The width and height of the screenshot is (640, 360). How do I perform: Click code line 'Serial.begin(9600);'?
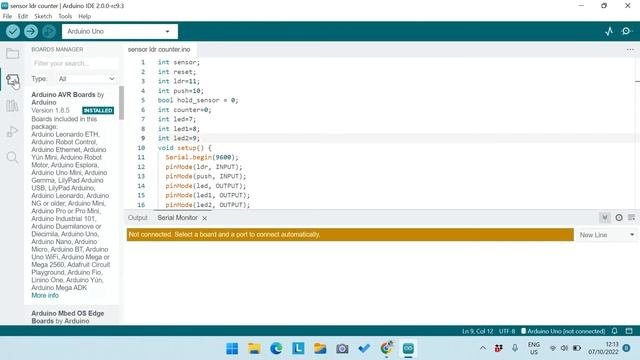pyautogui.click(x=202, y=157)
